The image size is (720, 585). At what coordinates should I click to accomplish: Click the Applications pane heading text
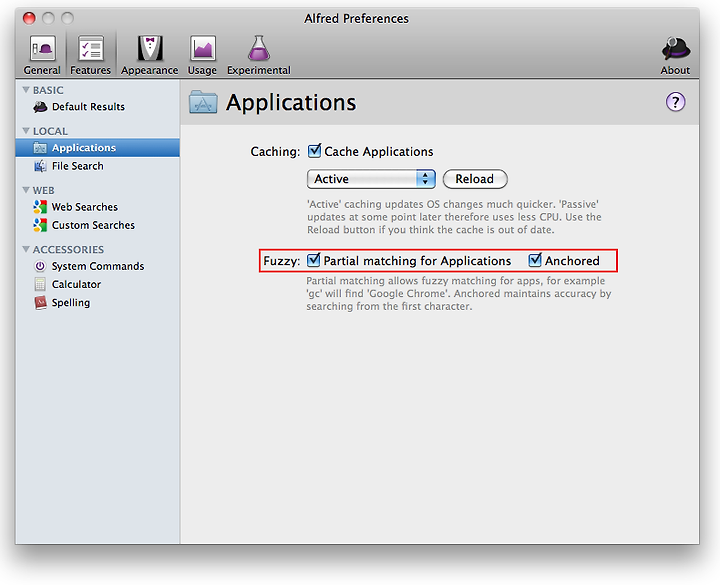pos(291,102)
